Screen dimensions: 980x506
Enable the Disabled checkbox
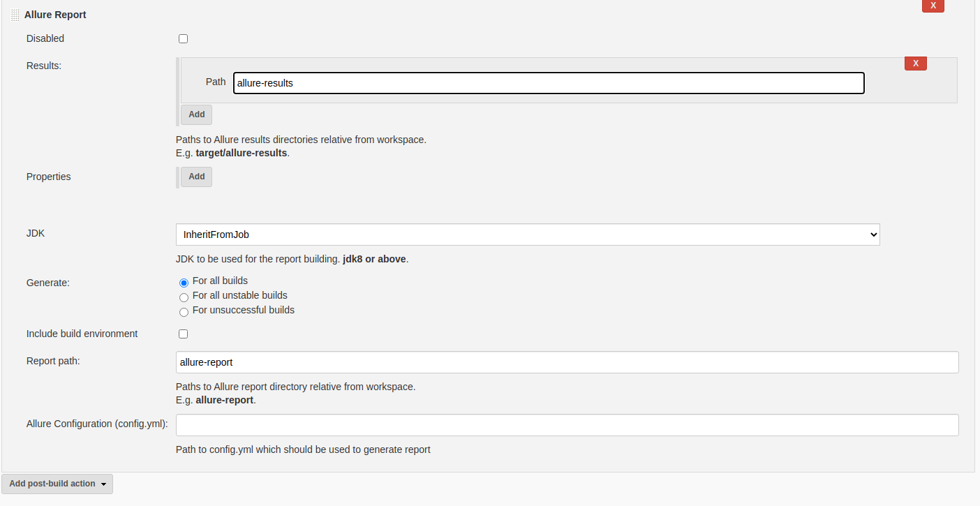tap(183, 38)
